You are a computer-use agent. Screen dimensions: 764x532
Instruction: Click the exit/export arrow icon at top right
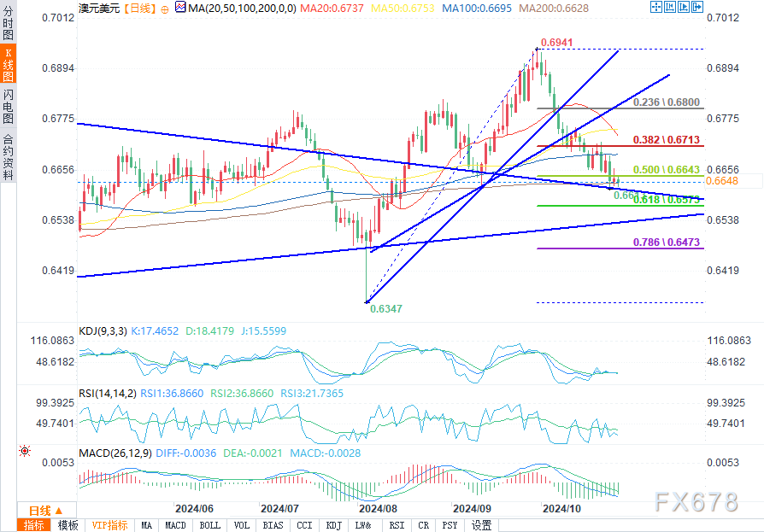click(x=697, y=7)
